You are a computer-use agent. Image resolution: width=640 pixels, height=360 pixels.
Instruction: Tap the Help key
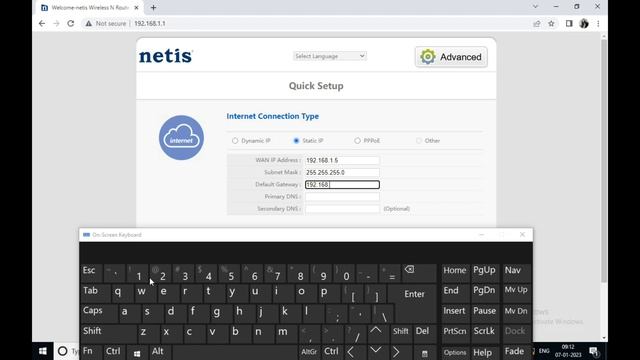(485, 353)
